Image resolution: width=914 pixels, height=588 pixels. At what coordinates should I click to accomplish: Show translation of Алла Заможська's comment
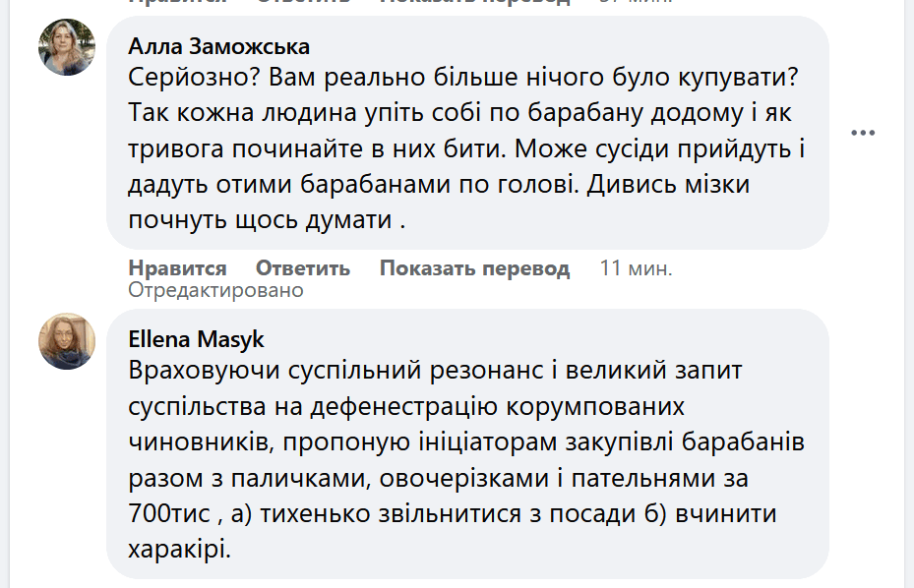point(474,268)
